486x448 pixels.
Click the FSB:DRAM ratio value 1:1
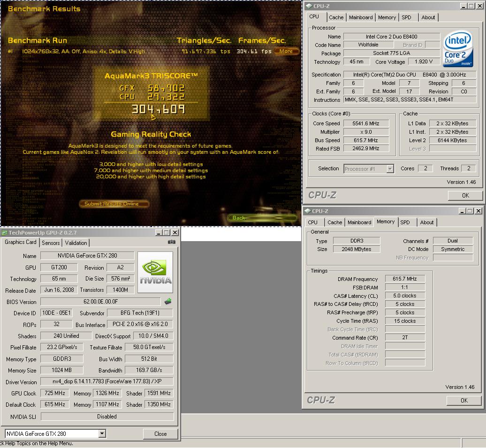tap(405, 288)
